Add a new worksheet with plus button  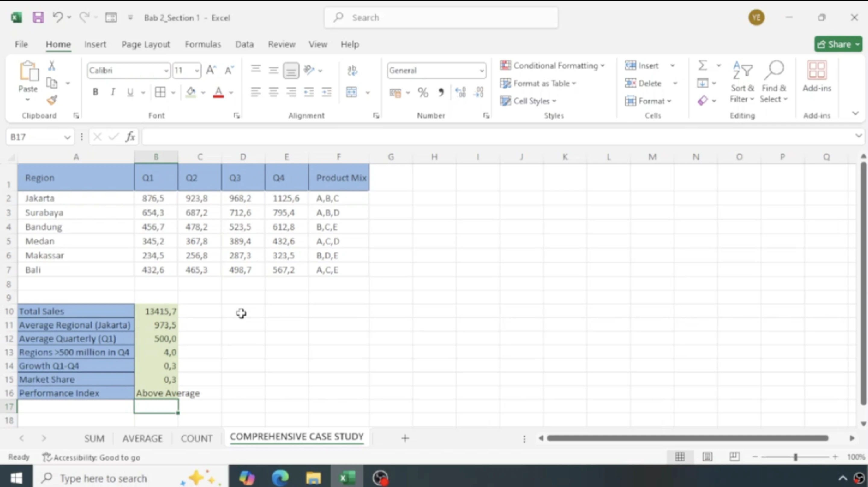(405, 438)
